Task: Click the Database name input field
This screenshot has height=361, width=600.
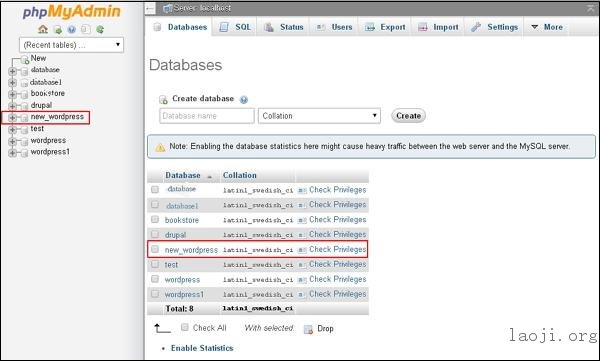Action: pos(207,116)
